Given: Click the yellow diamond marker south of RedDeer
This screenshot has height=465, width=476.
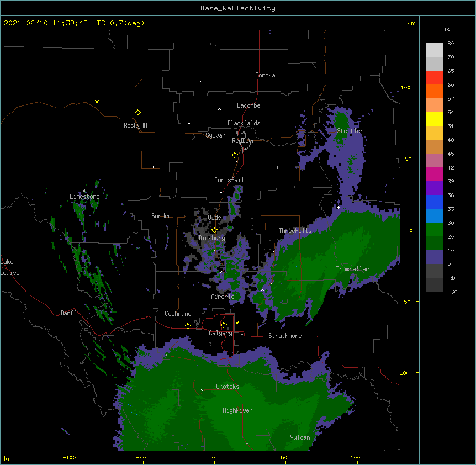Looking at the screenshot, I should [x=235, y=155].
